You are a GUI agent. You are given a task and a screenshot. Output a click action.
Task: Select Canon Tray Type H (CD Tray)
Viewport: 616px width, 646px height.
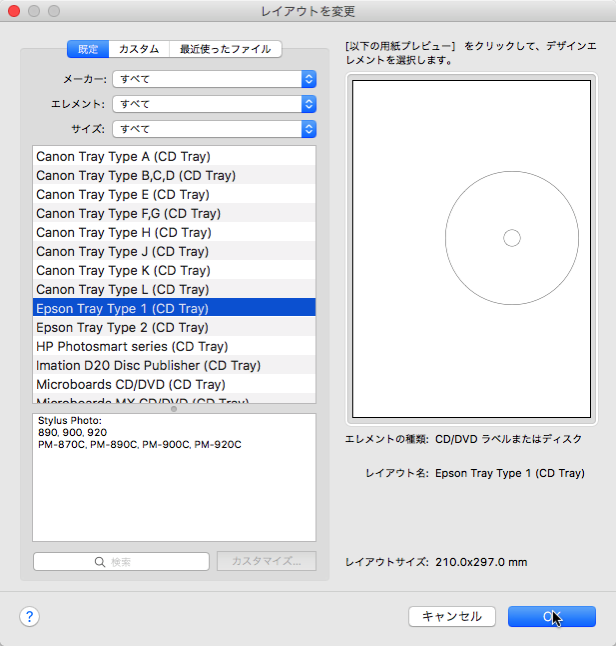coord(174,232)
